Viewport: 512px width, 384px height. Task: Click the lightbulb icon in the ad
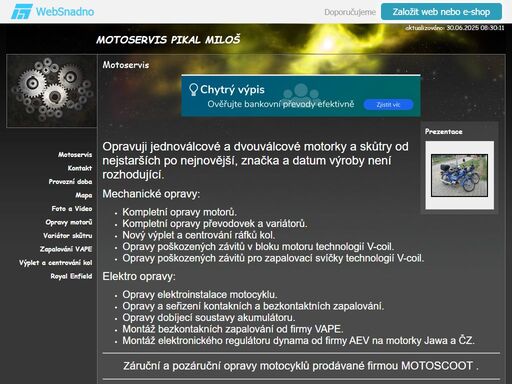click(193, 90)
